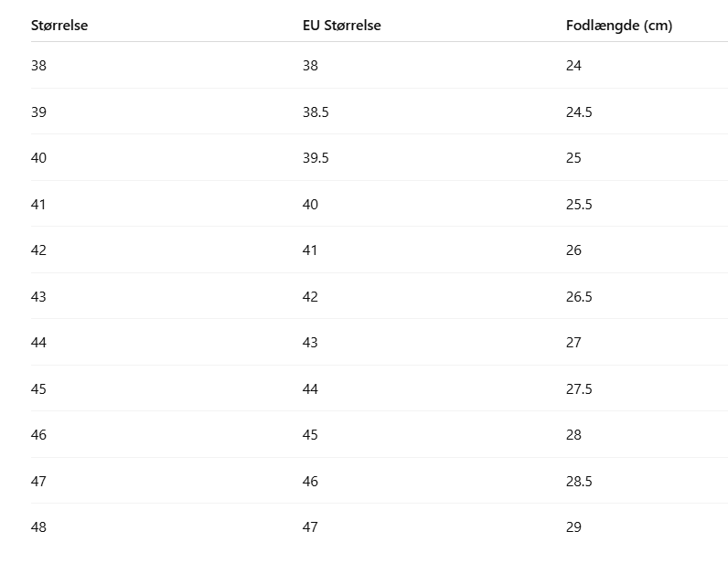The height and width of the screenshot is (574, 728).
Task: Select Størrelse 38 in the first column
Action: [38, 66]
